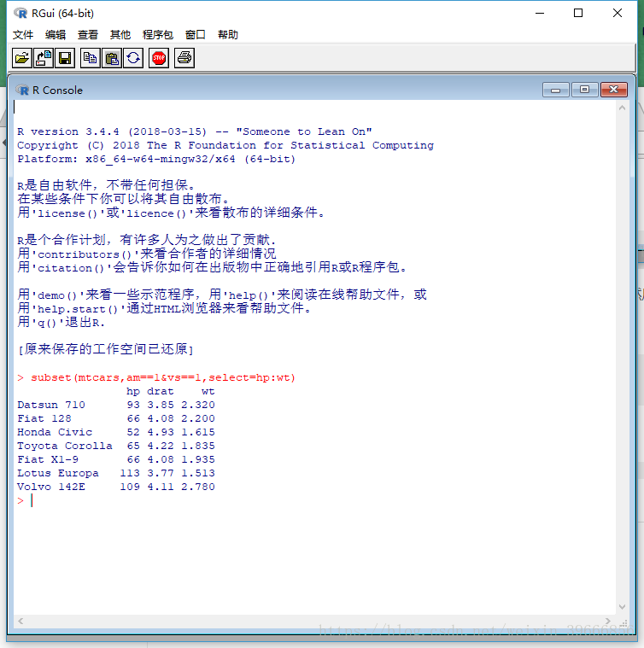Click the Copy and Paste icon

coord(133,58)
